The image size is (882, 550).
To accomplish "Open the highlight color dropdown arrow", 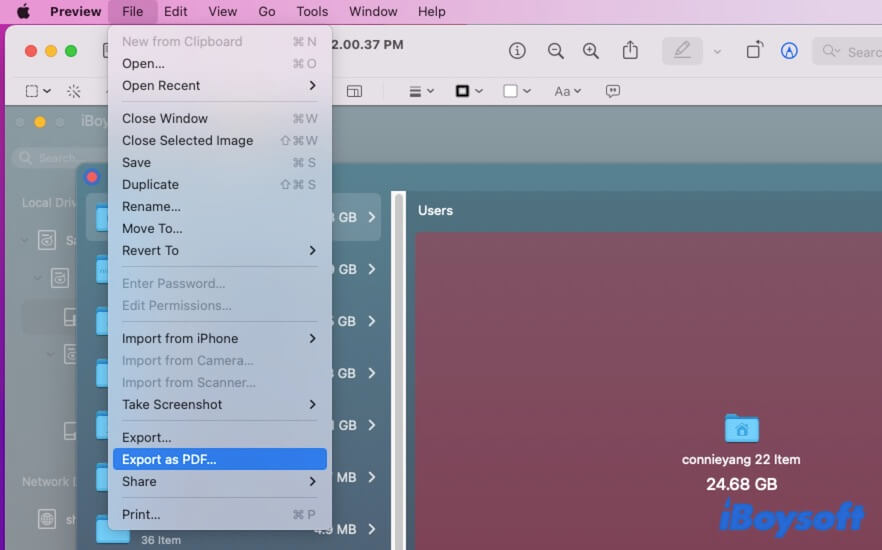I will [717, 52].
